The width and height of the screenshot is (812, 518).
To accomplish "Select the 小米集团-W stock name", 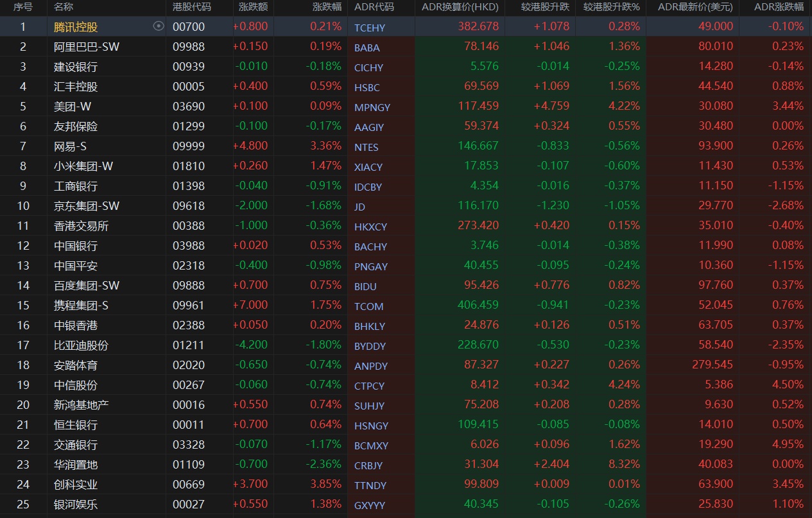I will (x=83, y=166).
